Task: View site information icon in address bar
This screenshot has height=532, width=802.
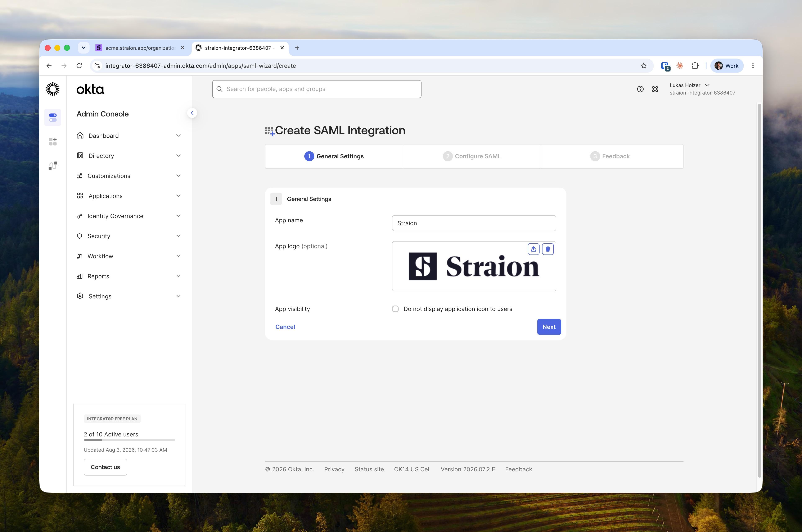Action: (97, 66)
